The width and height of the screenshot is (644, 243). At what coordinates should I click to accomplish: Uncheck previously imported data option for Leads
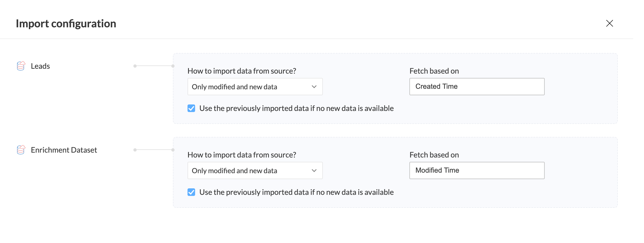pos(191,108)
